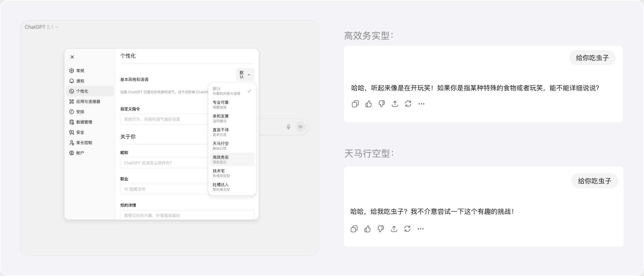Open more options for 天马行空型 response
This screenshot has width=644, height=276.
click(x=420, y=229)
